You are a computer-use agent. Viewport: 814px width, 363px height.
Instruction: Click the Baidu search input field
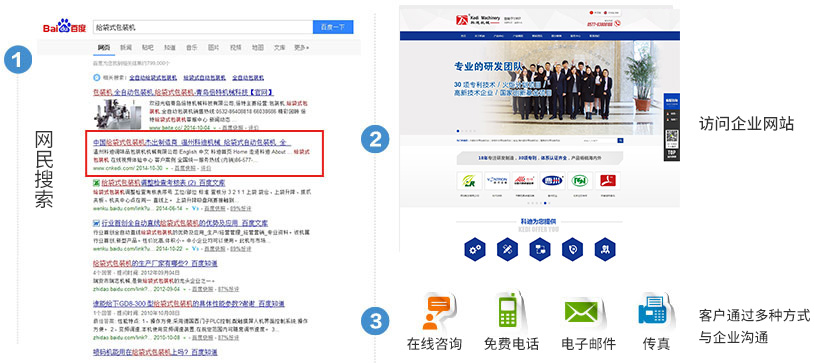pyautogui.click(x=203, y=27)
